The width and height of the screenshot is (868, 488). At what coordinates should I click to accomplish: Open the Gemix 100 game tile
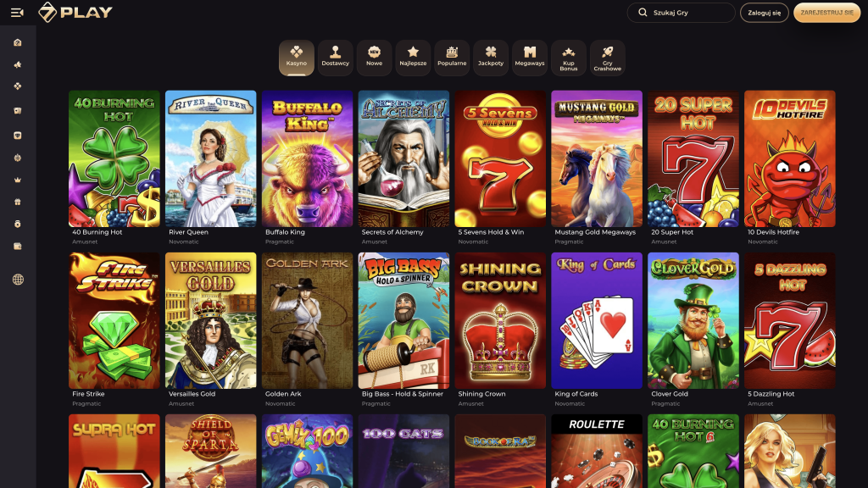coord(307,451)
